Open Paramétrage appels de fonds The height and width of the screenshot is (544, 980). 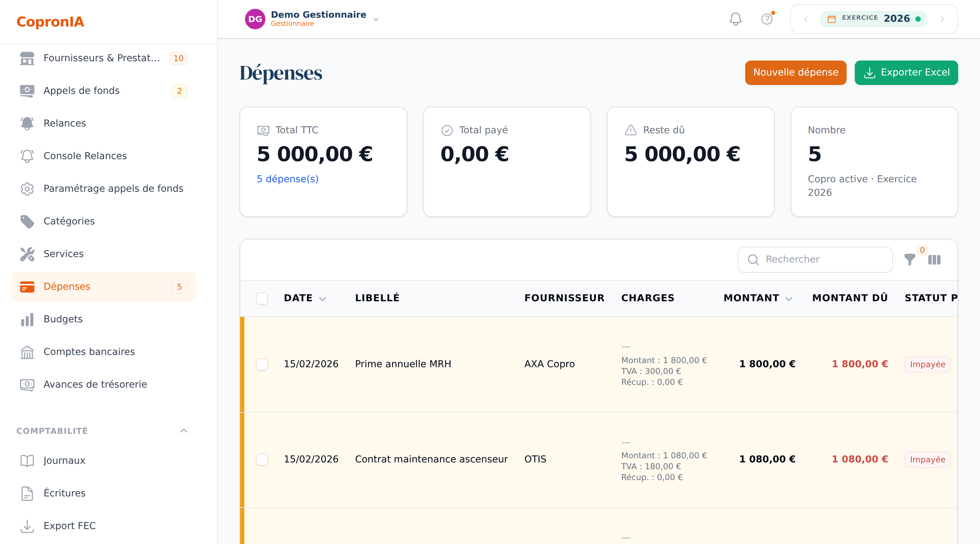[103, 189]
